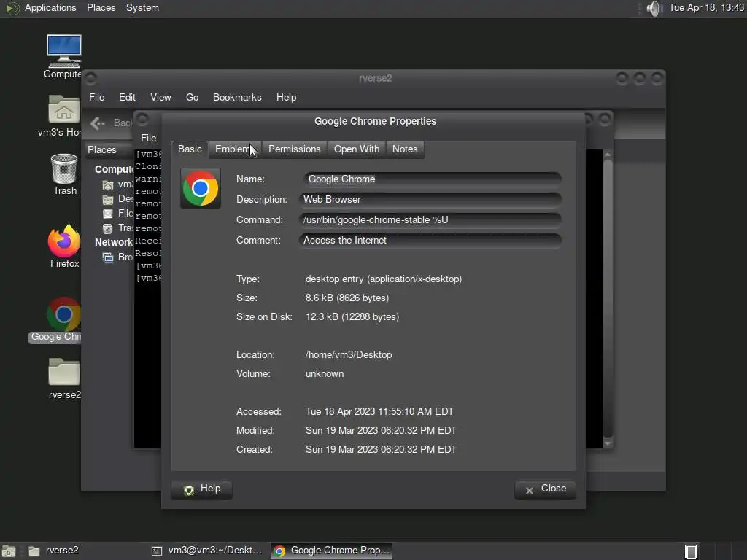Click the Command input field
The width and height of the screenshot is (747, 560).
point(430,220)
